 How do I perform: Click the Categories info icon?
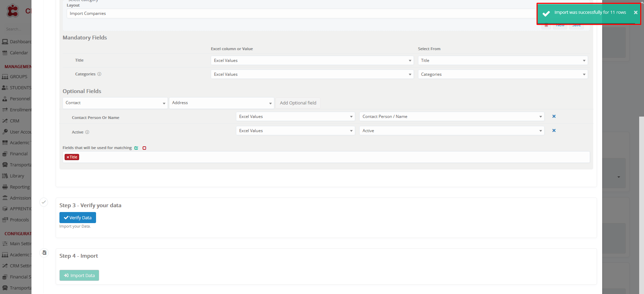pyautogui.click(x=100, y=74)
